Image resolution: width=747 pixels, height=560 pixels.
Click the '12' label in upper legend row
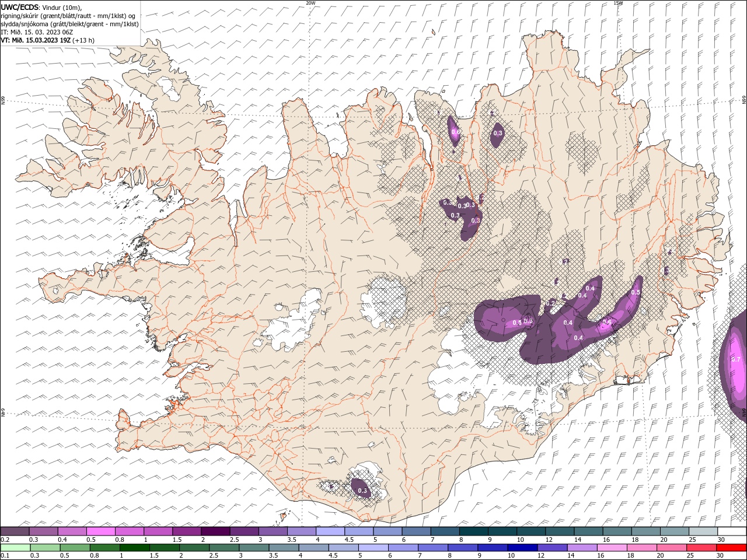[x=548, y=540]
